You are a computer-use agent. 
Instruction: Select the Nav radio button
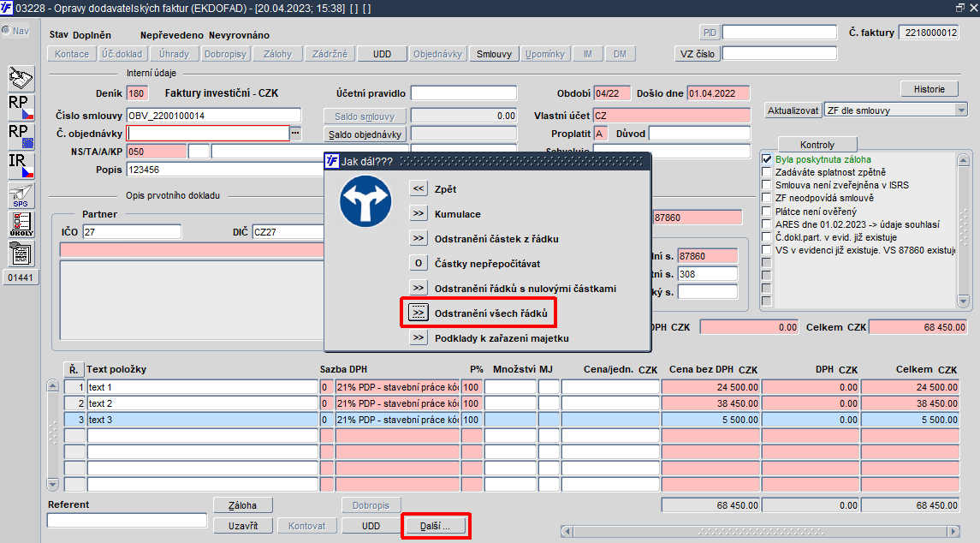coord(6,32)
